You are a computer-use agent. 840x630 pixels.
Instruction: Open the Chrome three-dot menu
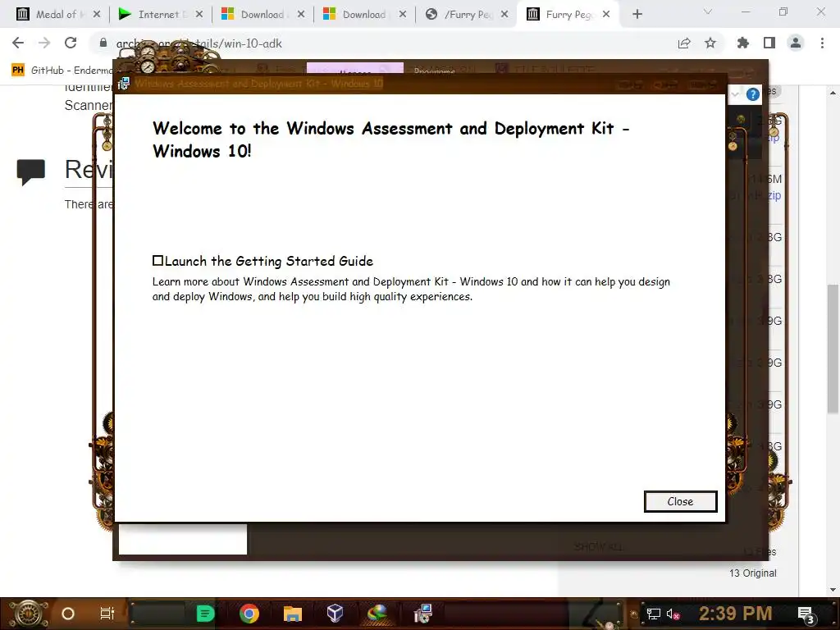[x=822, y=43]
